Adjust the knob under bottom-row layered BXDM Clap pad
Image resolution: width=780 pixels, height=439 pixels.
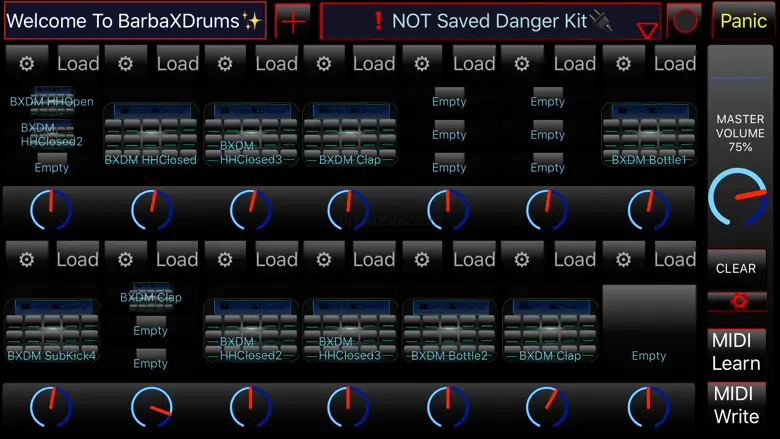point(152,407)
